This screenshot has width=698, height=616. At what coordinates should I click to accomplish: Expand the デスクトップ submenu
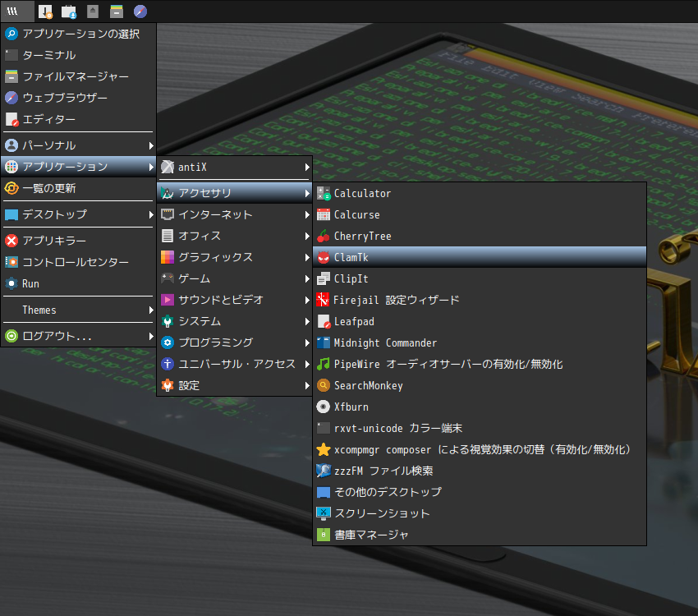click(79, 214)
